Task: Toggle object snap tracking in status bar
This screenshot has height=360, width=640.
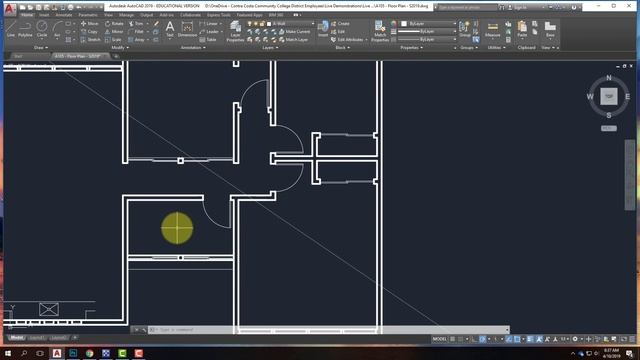Action: tap(509, 339)
